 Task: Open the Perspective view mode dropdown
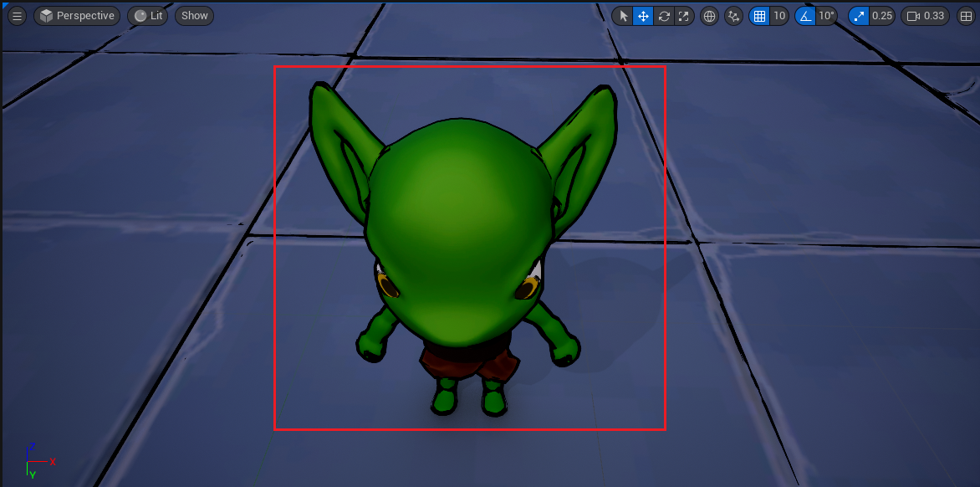(x=78, y=16)
